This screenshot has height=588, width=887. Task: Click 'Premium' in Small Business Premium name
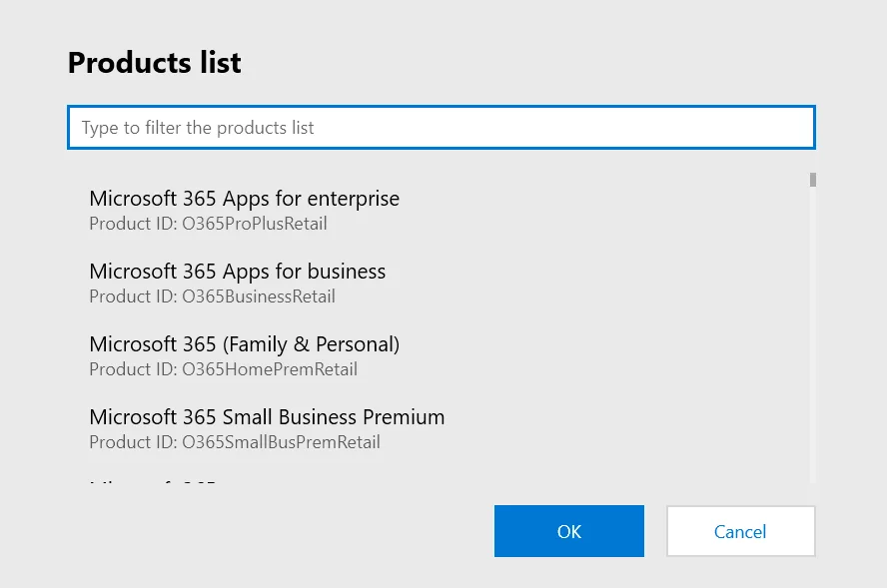[x=404, y=417]
